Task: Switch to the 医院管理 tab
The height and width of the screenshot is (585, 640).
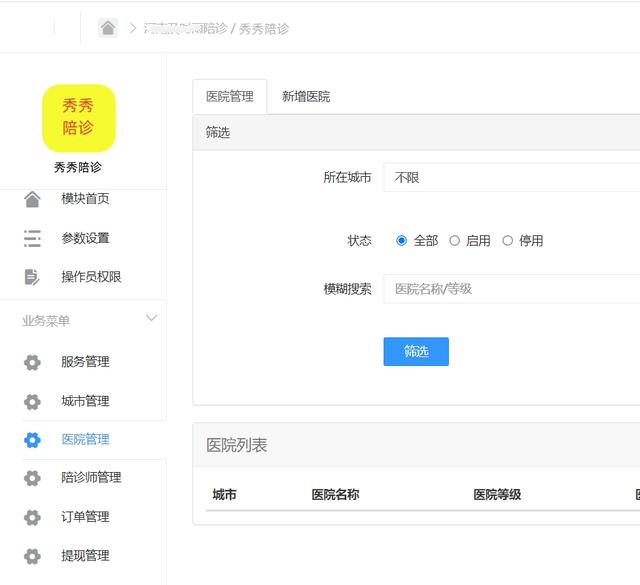Action: pyautogui.click(x=230, y=97)
